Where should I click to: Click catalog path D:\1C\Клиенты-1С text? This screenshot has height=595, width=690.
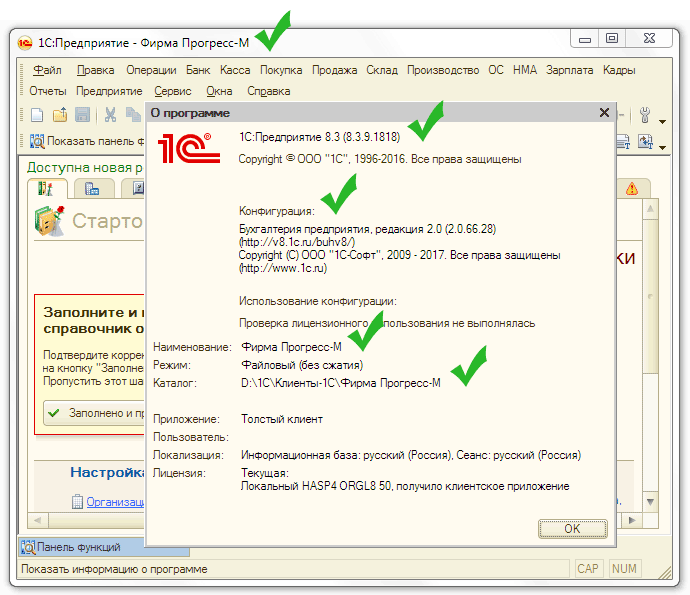tap(341, 383)
